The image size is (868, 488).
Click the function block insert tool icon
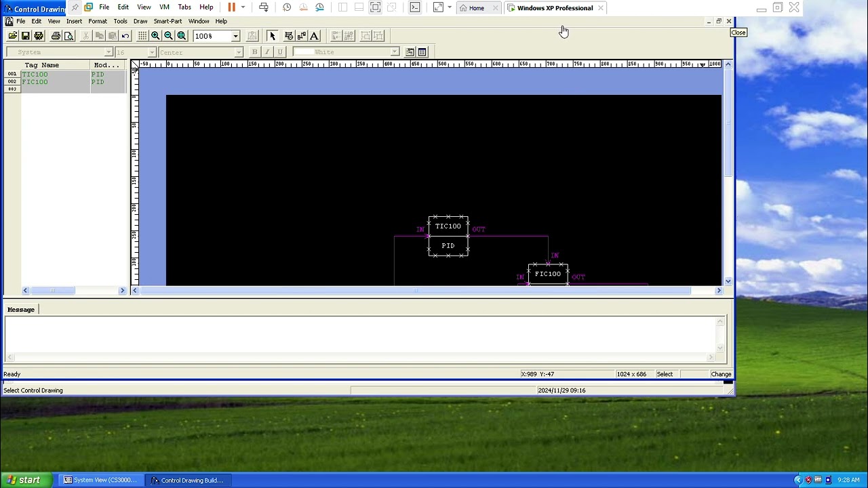pos(289,36)
